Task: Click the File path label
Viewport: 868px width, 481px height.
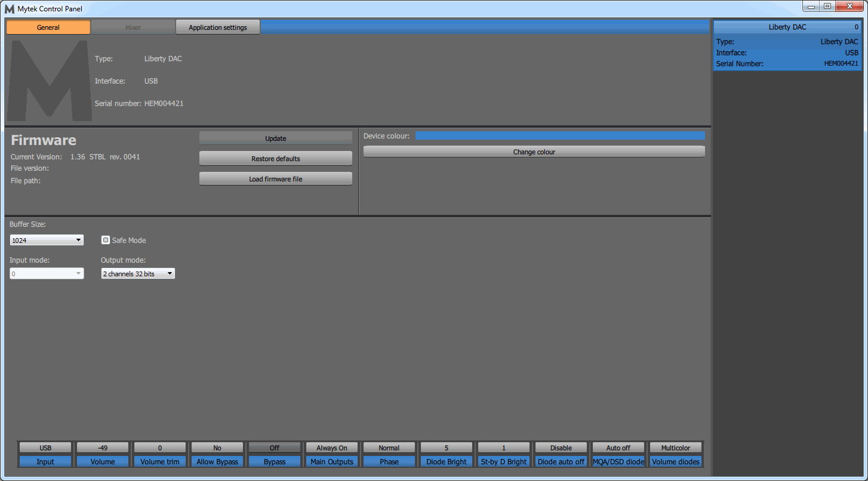Action: pyautogui.click(x=26, y=180)
